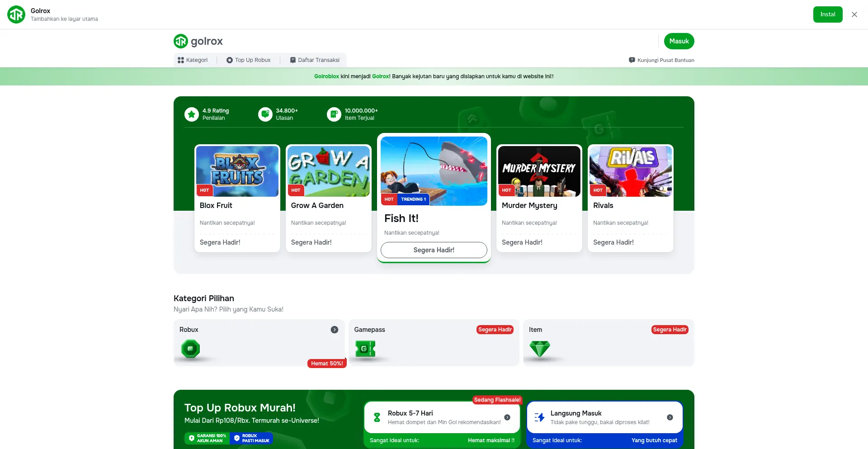Open the Blox Fruits game thumbnail
868x449 pixels.
(237, 171)
